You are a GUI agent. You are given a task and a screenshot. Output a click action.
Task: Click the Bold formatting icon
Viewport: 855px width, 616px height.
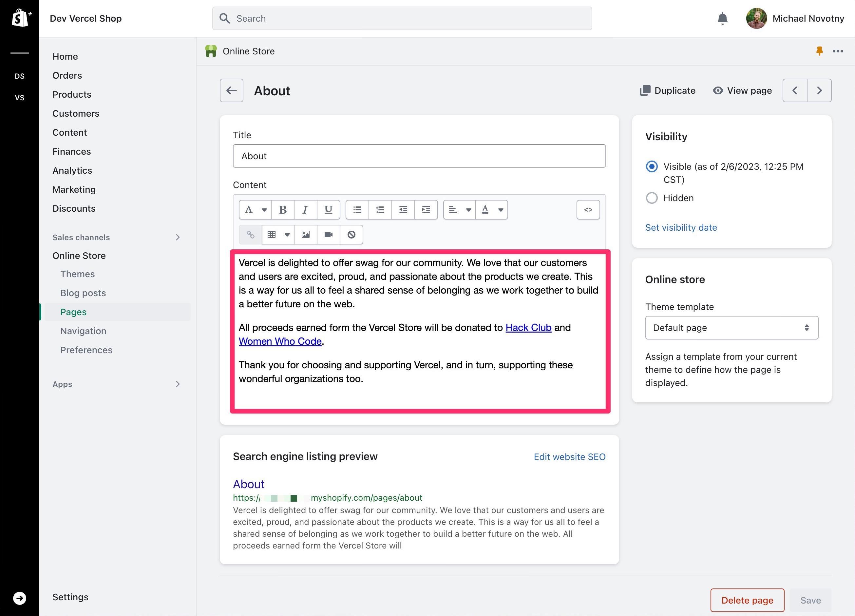click(x=283, y=210)
